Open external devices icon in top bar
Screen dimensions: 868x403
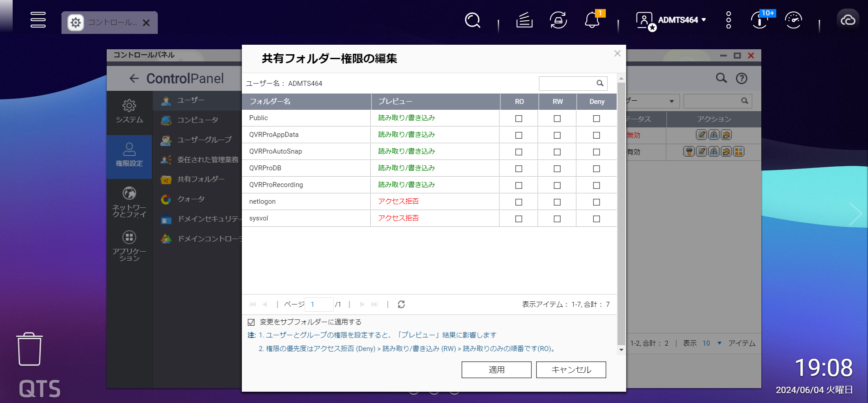(558, 20)
